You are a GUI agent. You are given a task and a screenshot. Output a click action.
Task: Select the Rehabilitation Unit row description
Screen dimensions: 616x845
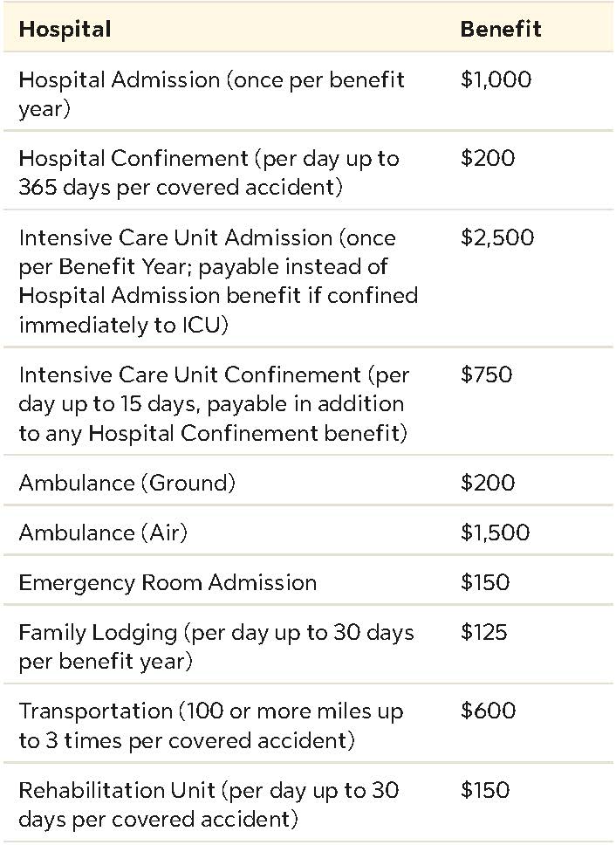pyautogui.click(x=209, y=804)
